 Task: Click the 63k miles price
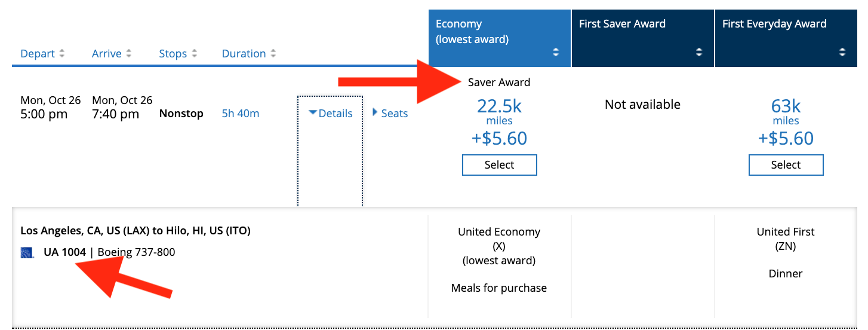tap(786, 106)
